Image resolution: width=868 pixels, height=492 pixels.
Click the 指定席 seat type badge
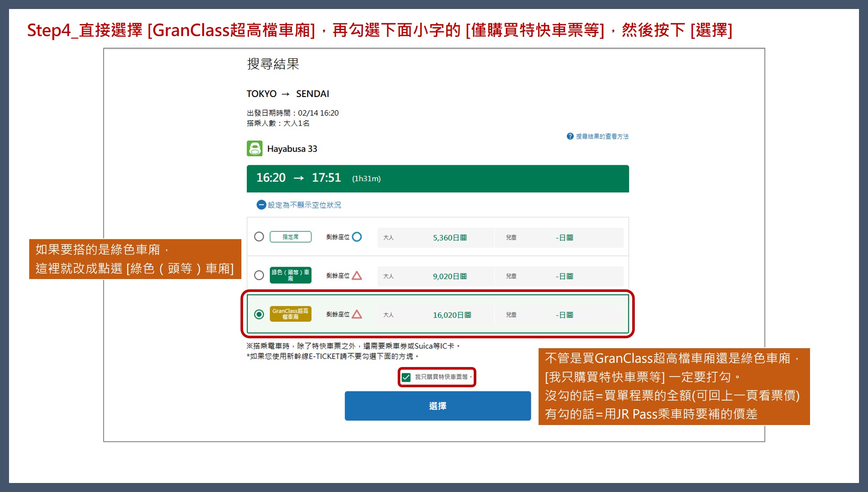coord(290,237)
